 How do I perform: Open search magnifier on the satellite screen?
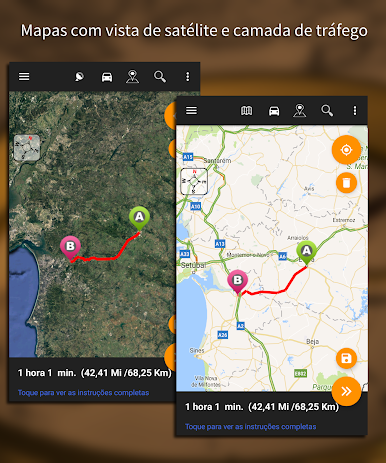160,77
